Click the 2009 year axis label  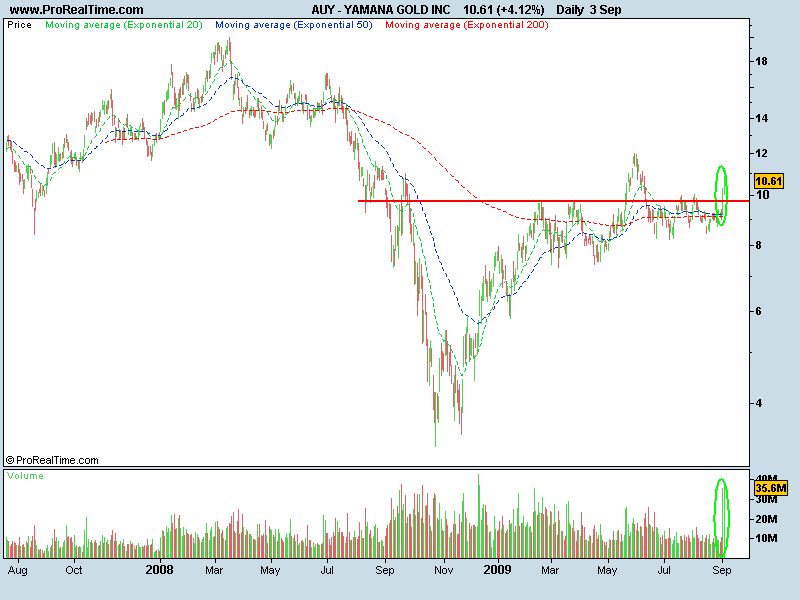pos(497,569)
